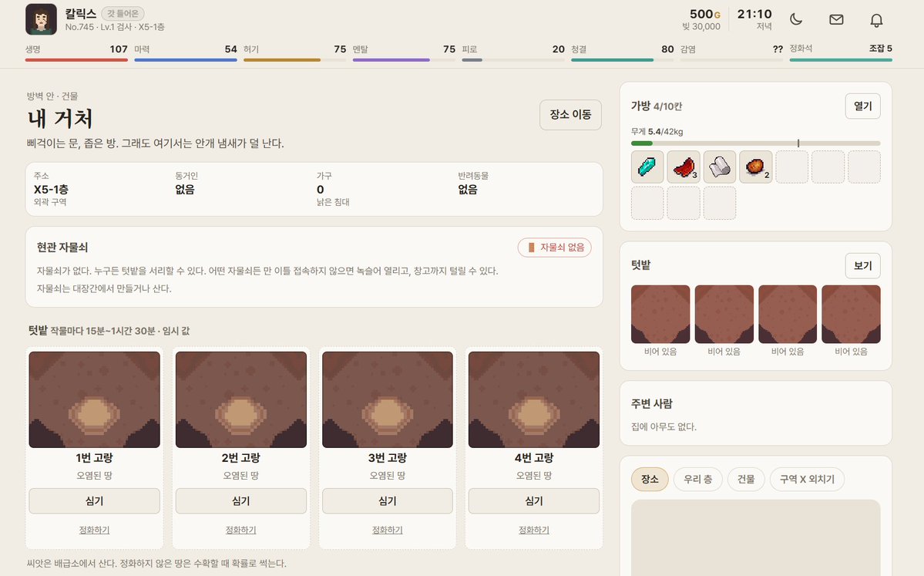The height and width of the screenshot is (576, 924).
Task: Switch to 우리 층 tab
Action: click(x=697, y=480)
